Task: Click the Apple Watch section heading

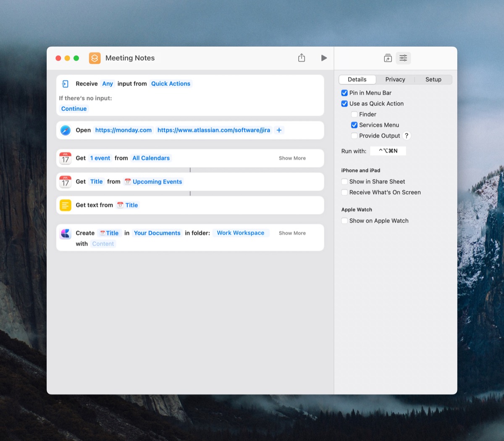Action: coord(357,210)
